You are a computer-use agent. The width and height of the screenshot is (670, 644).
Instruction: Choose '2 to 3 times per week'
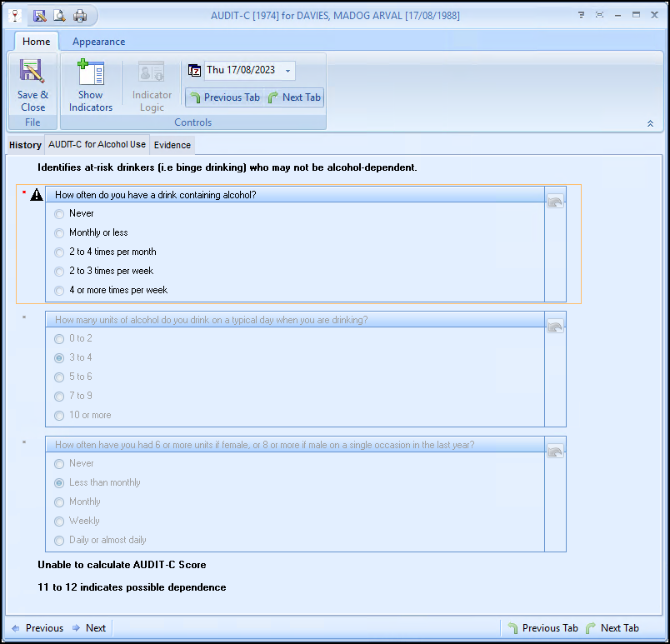click(59, 272)
